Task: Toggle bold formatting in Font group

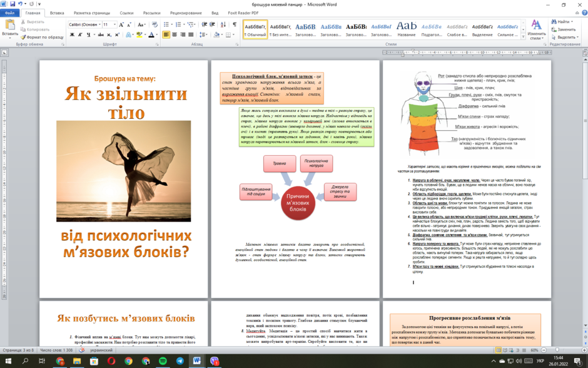Action: [x=72, y=34]
